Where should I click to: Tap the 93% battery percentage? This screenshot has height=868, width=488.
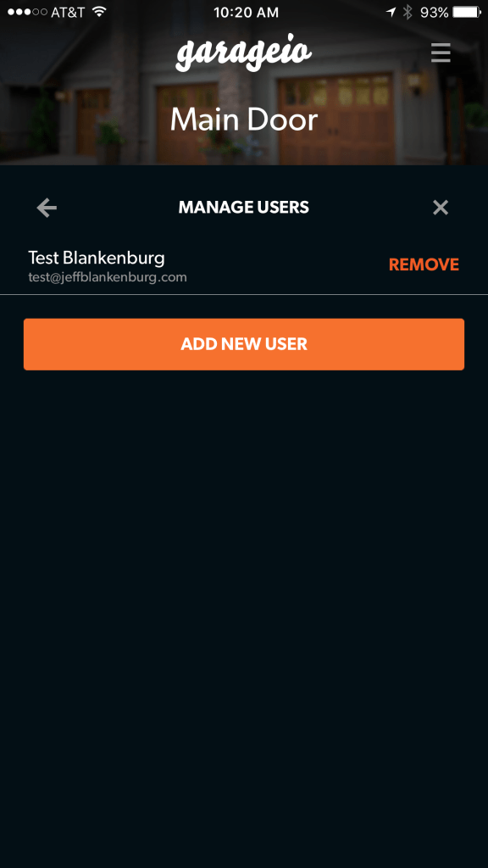pyautogui.click(x=435, y=12)
